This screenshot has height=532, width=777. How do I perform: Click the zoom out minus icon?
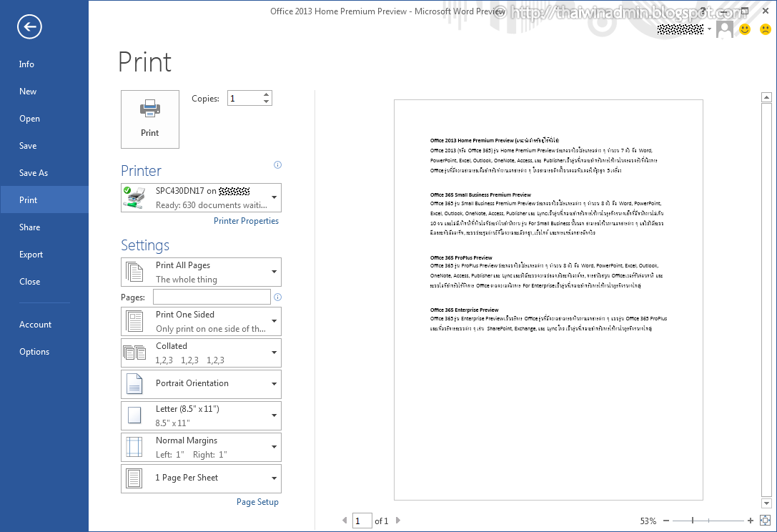point(666,521)
